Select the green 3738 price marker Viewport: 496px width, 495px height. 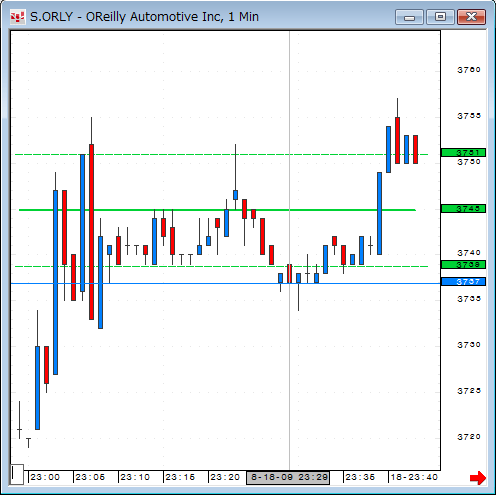click(463, 265)
